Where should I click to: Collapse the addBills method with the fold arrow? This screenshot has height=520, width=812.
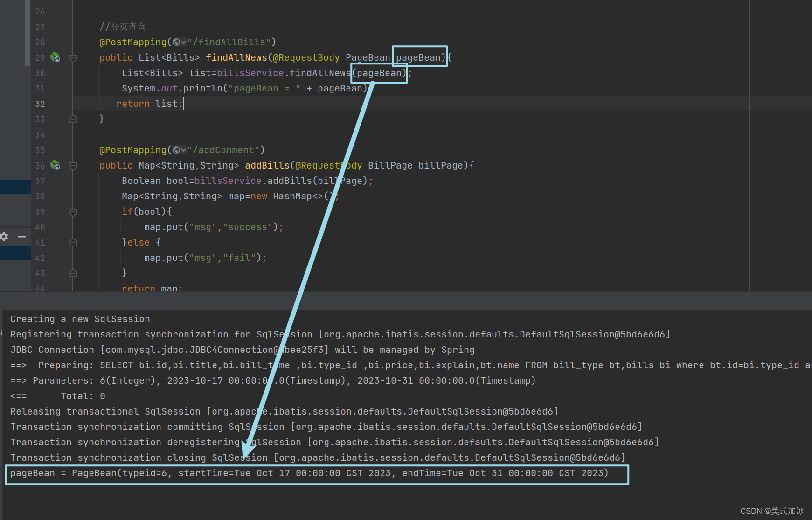coord(73,166)
